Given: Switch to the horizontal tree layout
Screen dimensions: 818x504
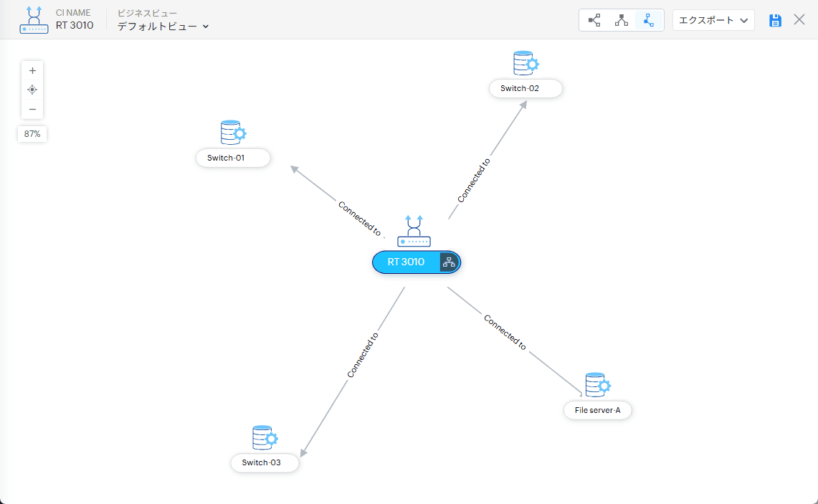Looking at the screenshot, I should pos(594,20).
